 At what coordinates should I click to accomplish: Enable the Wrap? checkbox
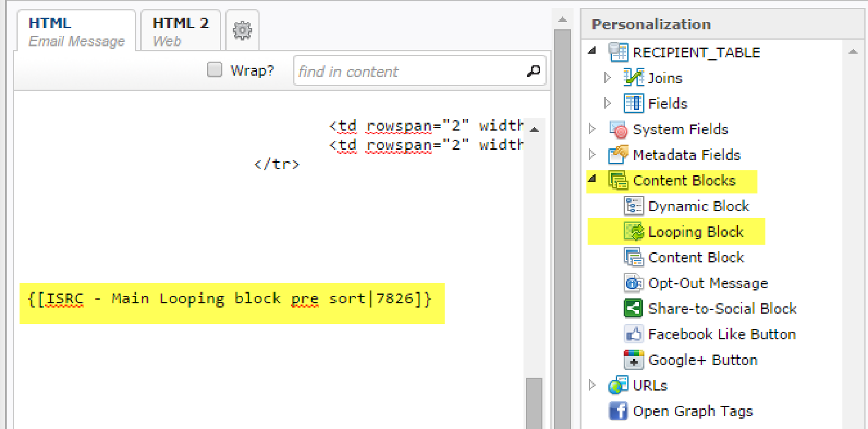tap(214, 70)
